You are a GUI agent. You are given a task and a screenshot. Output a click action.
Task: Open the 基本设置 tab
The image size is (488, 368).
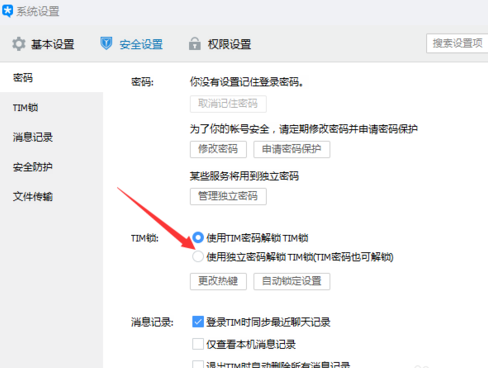pyautogui.click(x=43, y=44)
